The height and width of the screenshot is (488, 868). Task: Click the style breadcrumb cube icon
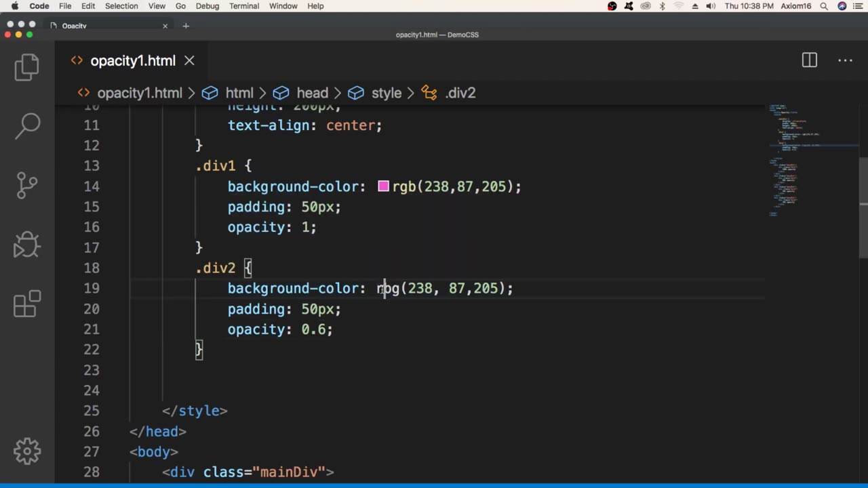[356, 93]
